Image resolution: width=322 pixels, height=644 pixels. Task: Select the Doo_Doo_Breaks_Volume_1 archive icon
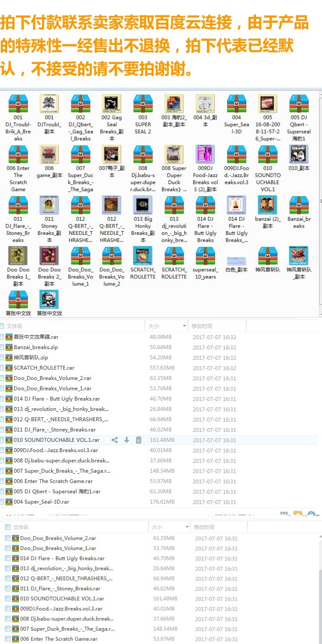[x=81, y=256]
